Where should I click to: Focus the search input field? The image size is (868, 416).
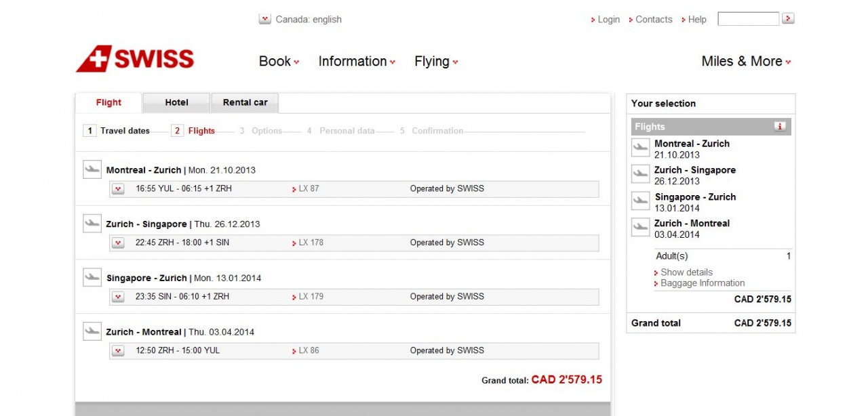click(x=748, y=19)
